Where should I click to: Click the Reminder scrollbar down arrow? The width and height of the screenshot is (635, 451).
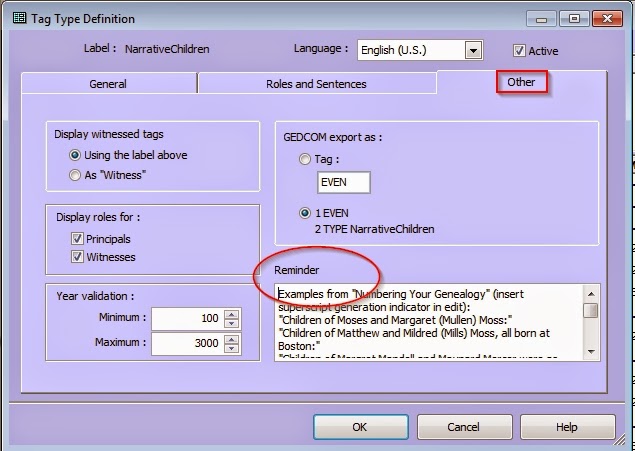[591, 351]
